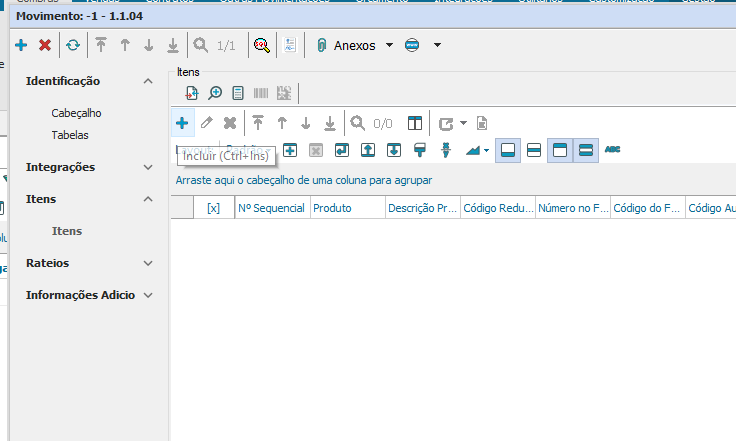Expand the Rateios section
This screenshot has height=441, width=736.
148,263
